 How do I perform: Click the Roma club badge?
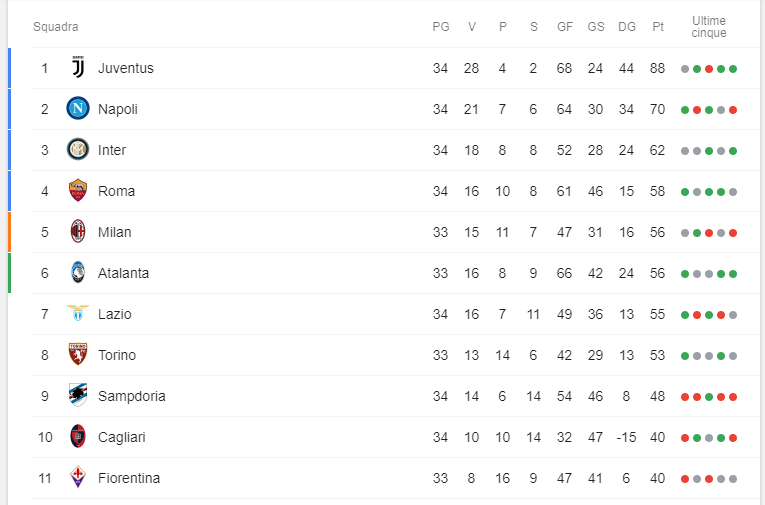tap(78, 191)
